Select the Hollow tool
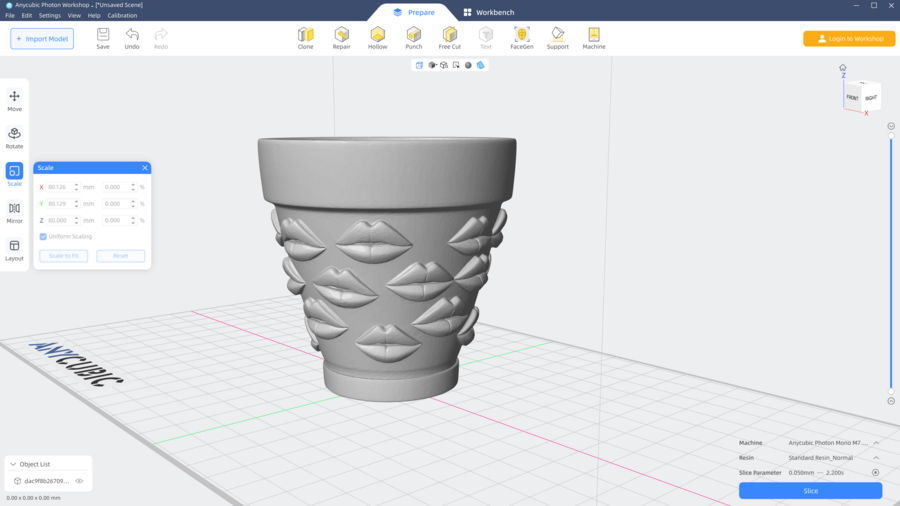This screenshot has height=506, width=900. [x=377, y=38]
